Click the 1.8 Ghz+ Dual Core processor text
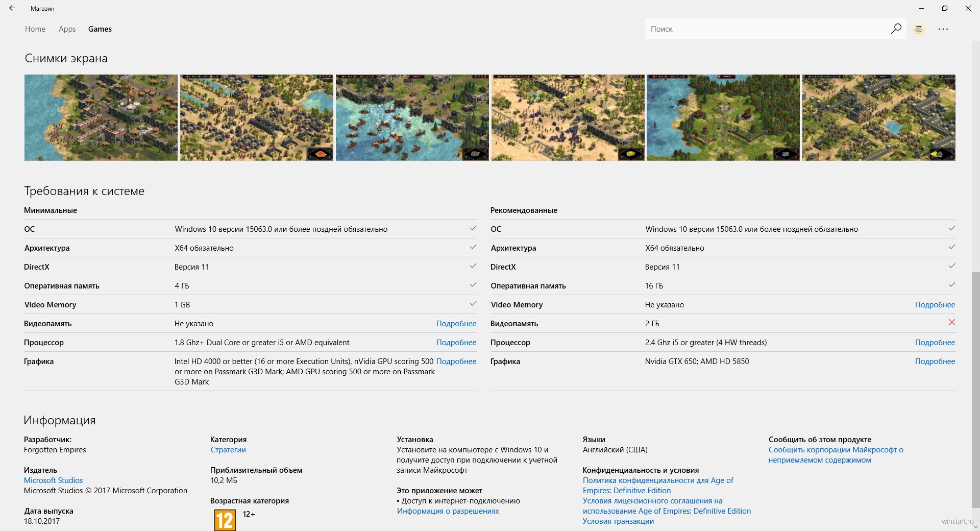 pyautogui.click(x=262, y=343)
